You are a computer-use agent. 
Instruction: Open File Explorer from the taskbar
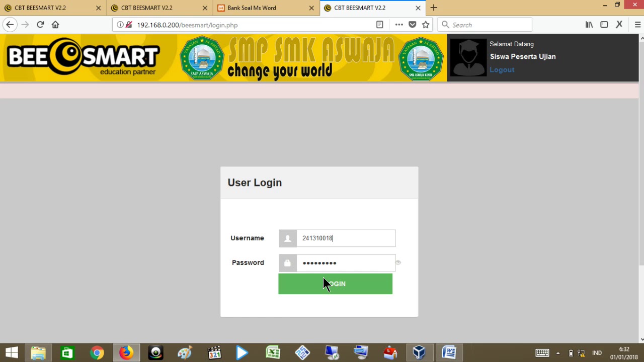click(x=38, y=353)
